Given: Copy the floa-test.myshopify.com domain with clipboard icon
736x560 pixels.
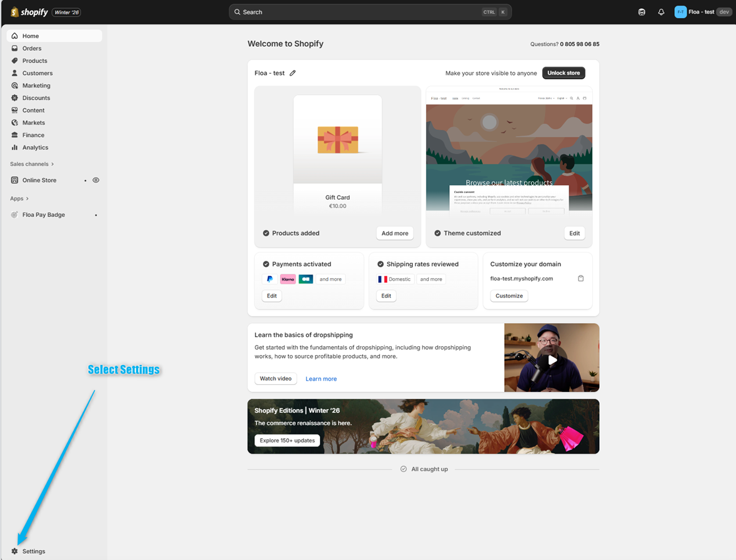Looking at the screenshot, I should click(580, 278).
